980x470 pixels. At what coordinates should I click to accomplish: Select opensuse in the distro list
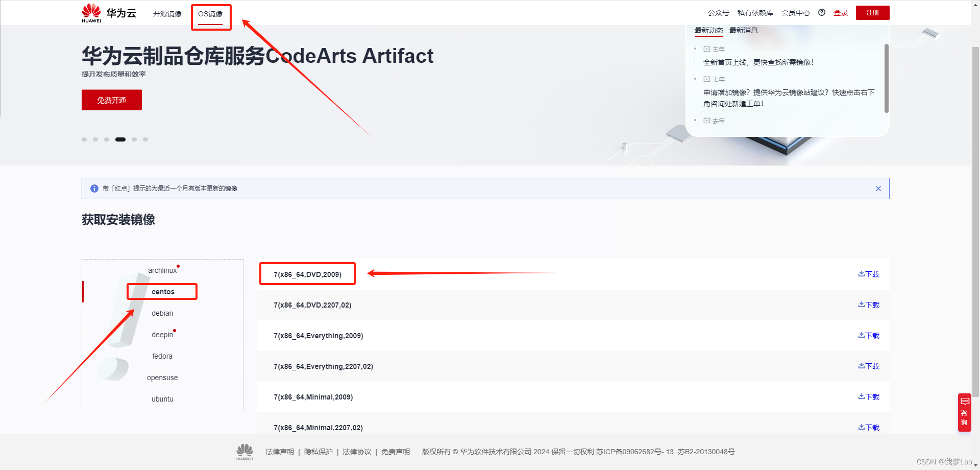click(162, 378)
